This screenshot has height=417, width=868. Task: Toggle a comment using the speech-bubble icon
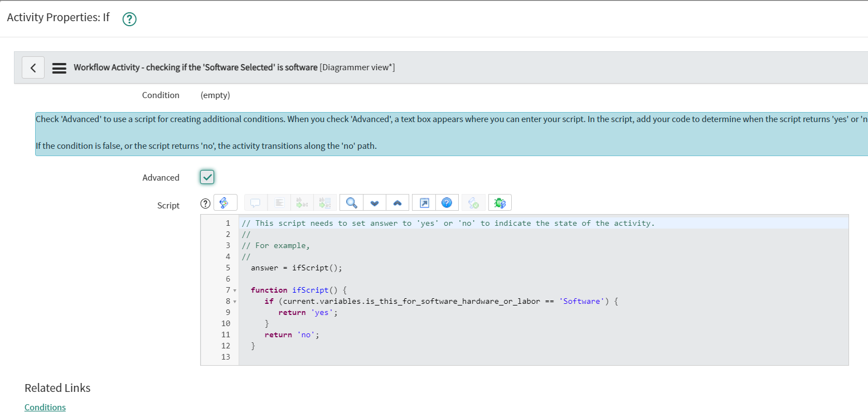pos(255,202)
